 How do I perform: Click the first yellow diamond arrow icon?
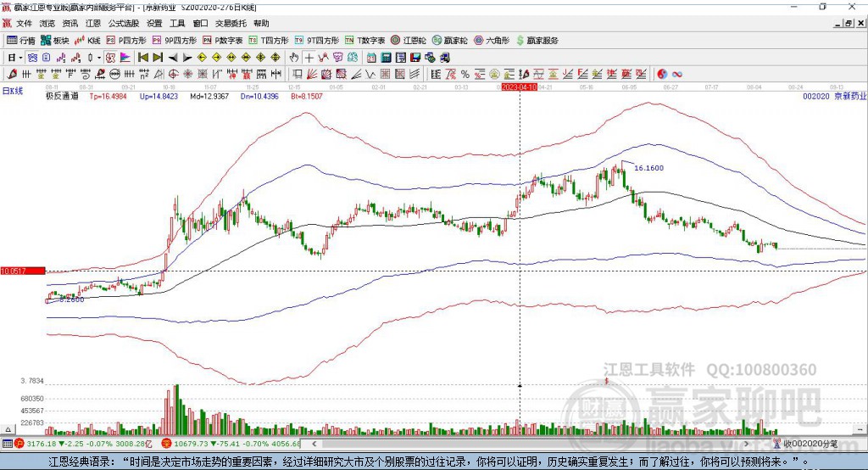tap(202, 58)
